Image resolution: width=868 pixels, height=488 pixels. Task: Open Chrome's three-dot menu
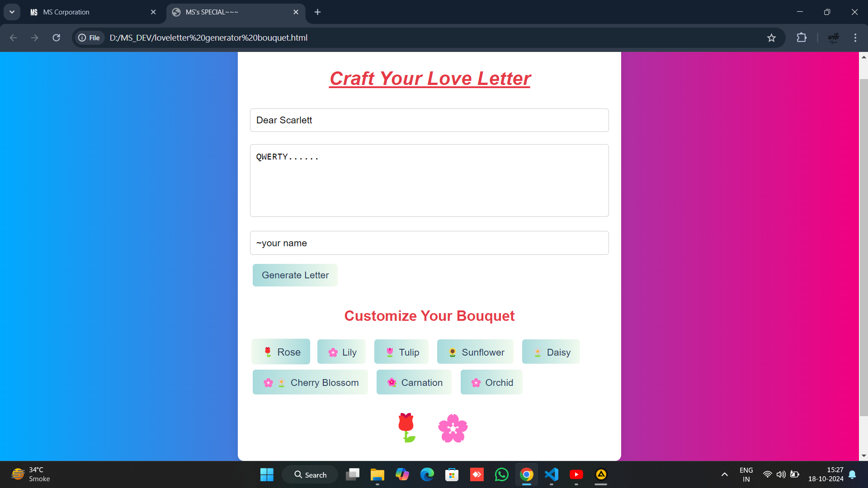pyautogui.click(x=855, y=38)
